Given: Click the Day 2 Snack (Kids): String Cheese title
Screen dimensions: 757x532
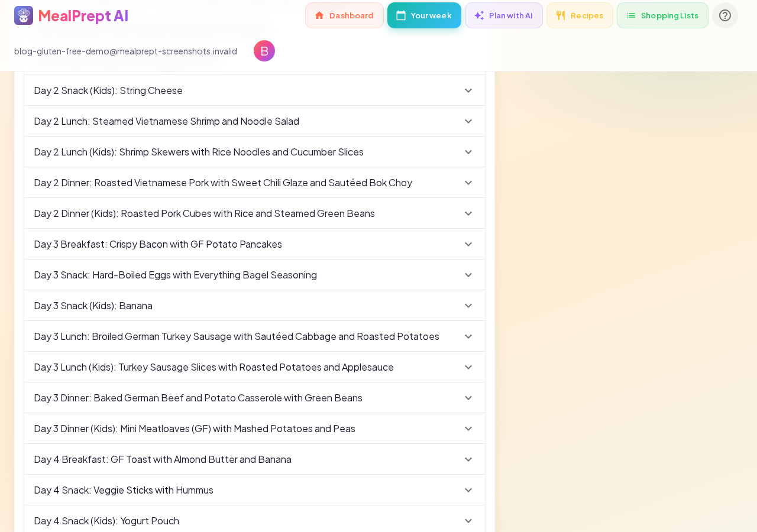Looking at the screenshot, I should tap(108, 90).
